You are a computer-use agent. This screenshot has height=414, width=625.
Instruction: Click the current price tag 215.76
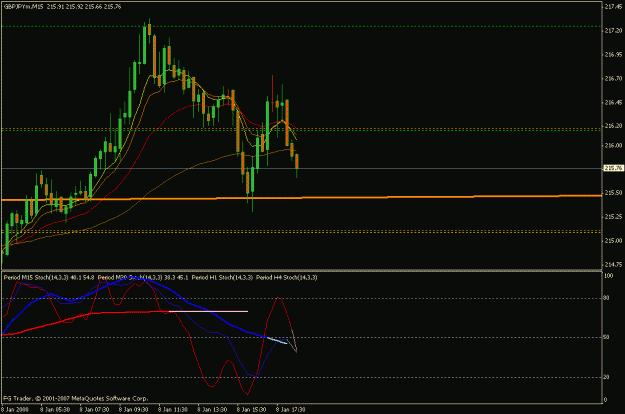(613, 168)
